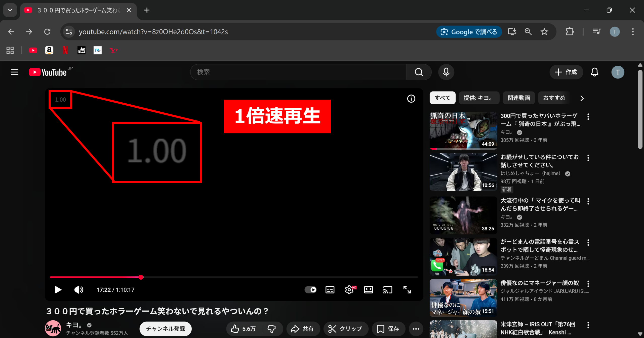Select the 関連動画 filter chip
The image size is (644, 338).
click(x=519, y=98)
